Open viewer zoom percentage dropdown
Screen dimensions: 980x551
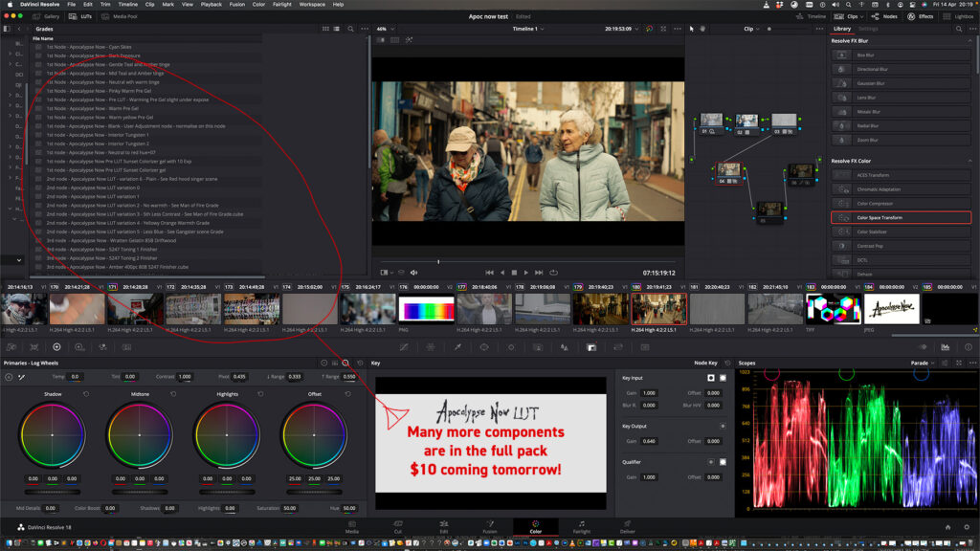pos(386,29)
